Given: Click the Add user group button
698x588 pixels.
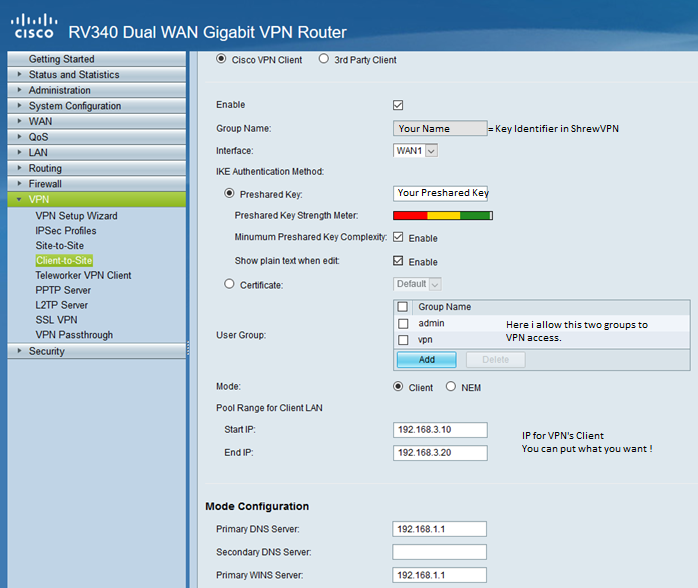Looking at the screenshot, I should point(426,360).
